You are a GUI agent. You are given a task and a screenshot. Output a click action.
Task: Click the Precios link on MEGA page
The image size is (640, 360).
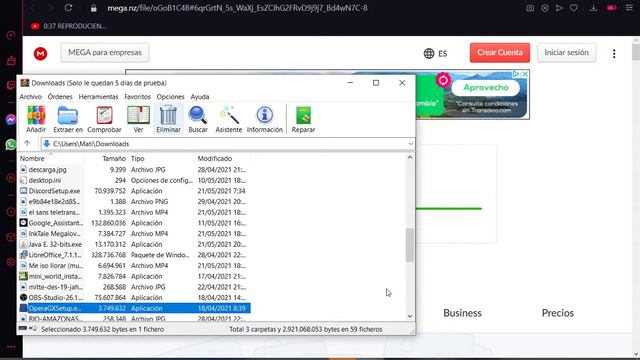[558, 313]
